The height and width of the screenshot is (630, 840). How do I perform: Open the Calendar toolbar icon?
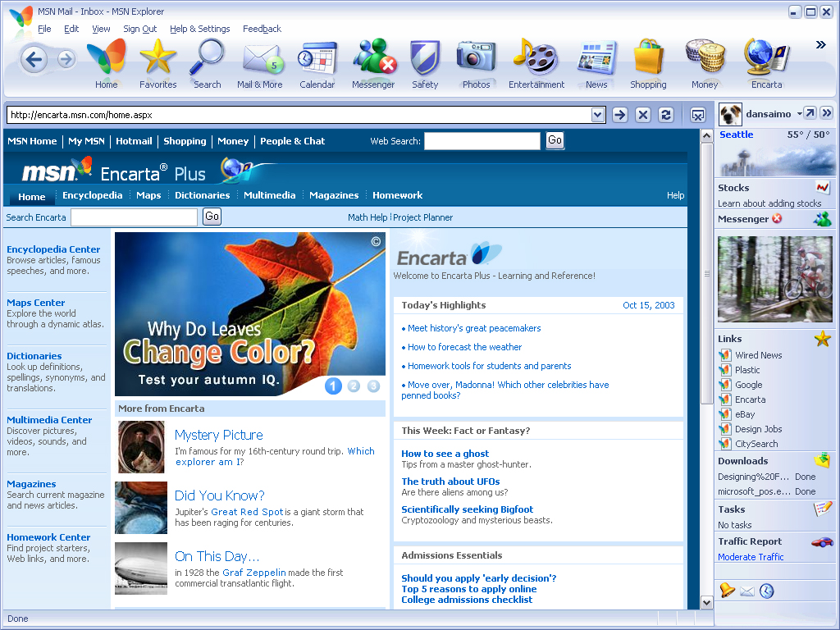pos(317,61)
